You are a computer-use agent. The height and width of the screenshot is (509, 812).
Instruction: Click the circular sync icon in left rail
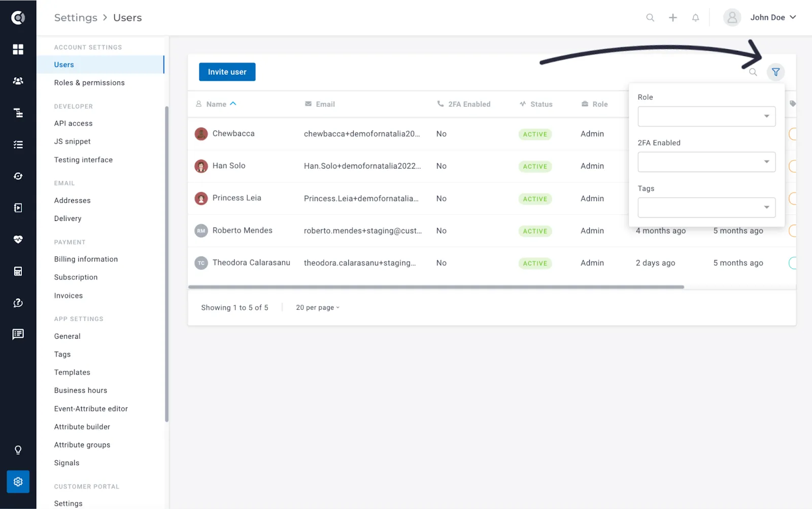pos(18,176)
